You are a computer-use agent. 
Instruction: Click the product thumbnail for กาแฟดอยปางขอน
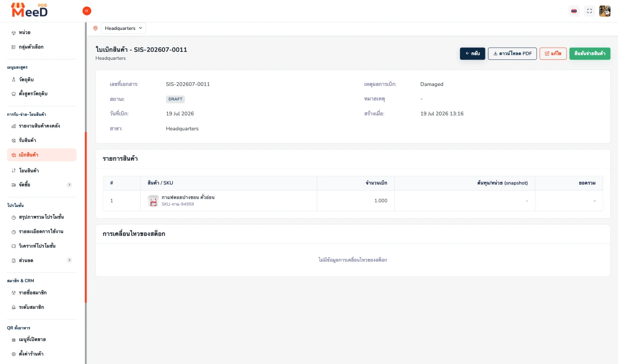[x=153, y=201]
